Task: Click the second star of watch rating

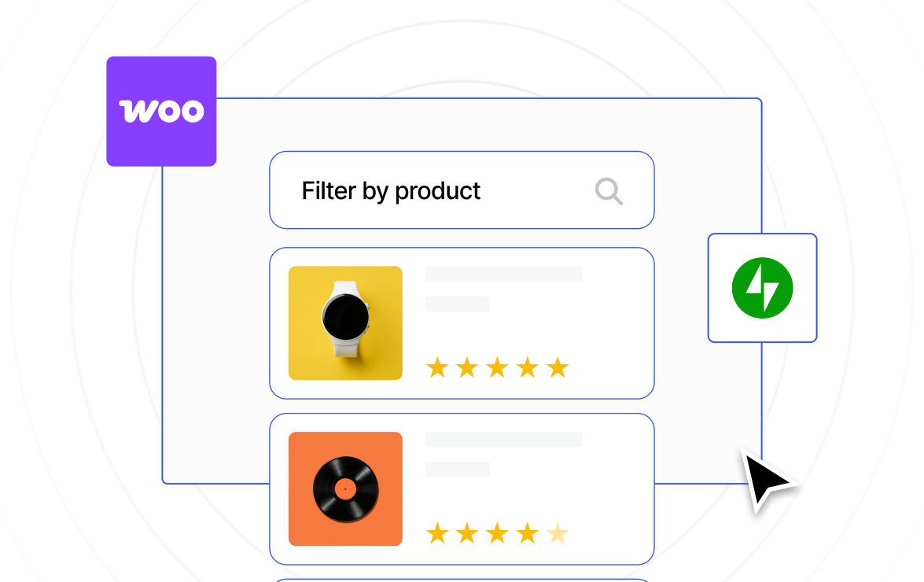Action: click(x=467, y=367)
